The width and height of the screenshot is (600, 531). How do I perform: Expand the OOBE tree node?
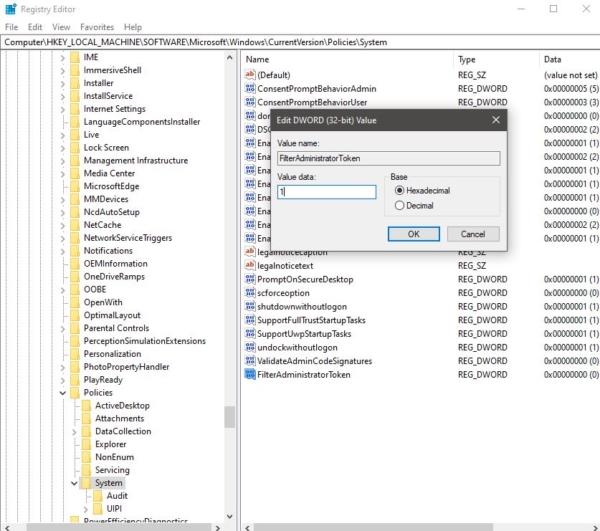[x=63, y=290]
